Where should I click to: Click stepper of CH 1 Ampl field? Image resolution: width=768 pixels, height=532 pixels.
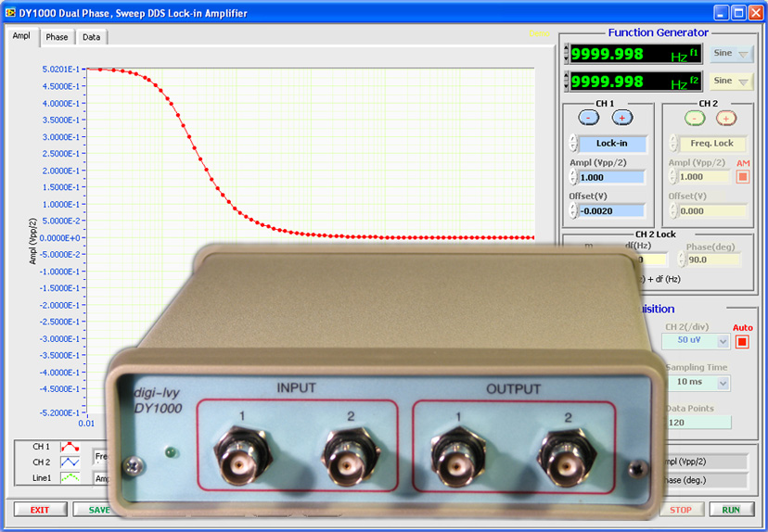(x=573, y=177)
